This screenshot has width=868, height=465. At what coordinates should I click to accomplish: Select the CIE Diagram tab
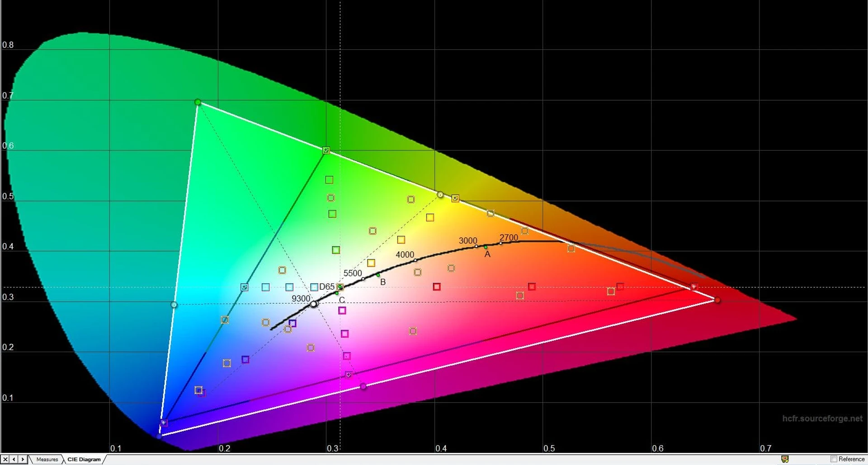(x=84, y=459)
